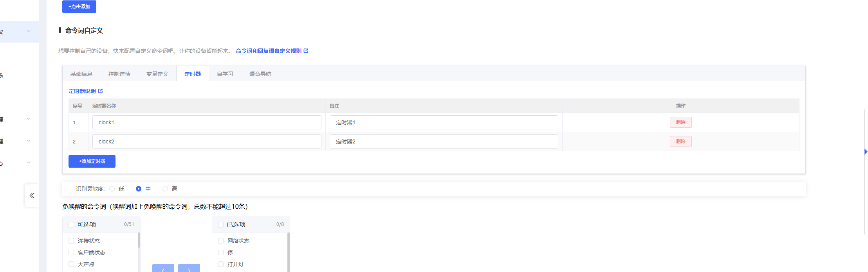Click the +添加定时器 button
Viewport: 868px width, 272px height.
click(x=92, y=161)
